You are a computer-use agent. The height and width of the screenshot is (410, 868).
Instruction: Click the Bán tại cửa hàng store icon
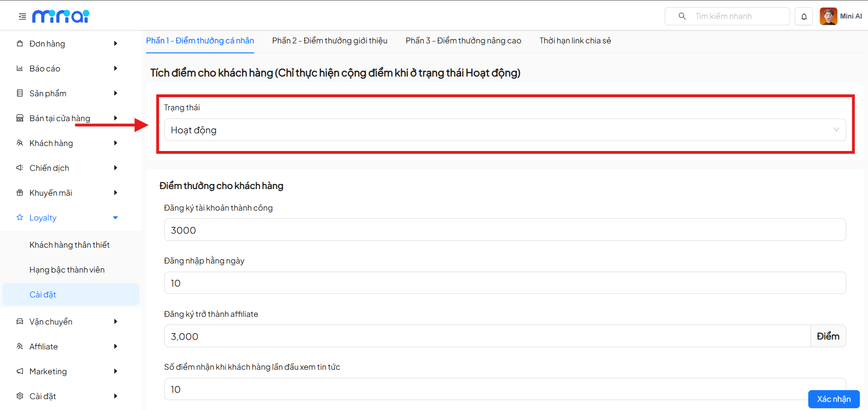point(20,118)
